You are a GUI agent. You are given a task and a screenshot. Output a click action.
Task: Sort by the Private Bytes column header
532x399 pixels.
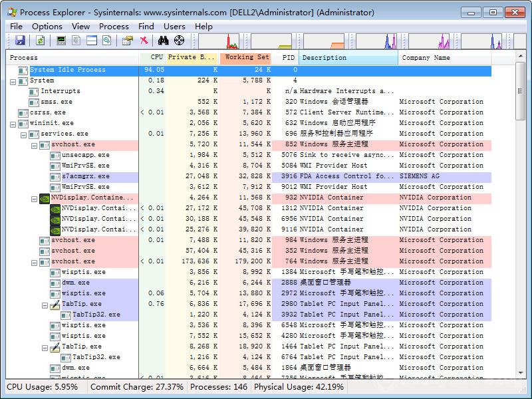point(192,58)
